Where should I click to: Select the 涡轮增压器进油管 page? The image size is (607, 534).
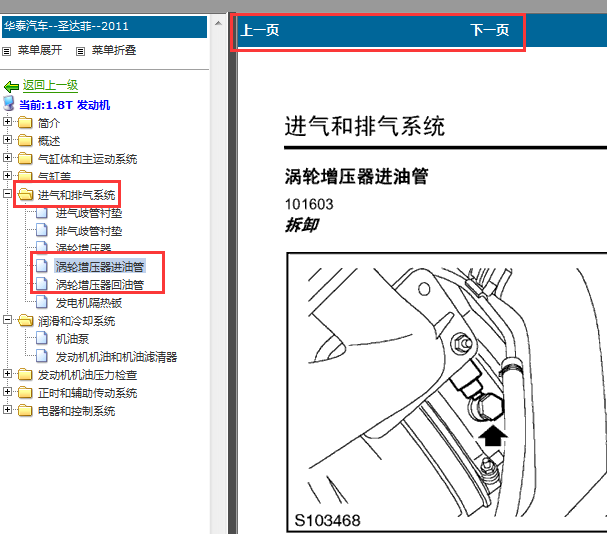coord(100,267)
